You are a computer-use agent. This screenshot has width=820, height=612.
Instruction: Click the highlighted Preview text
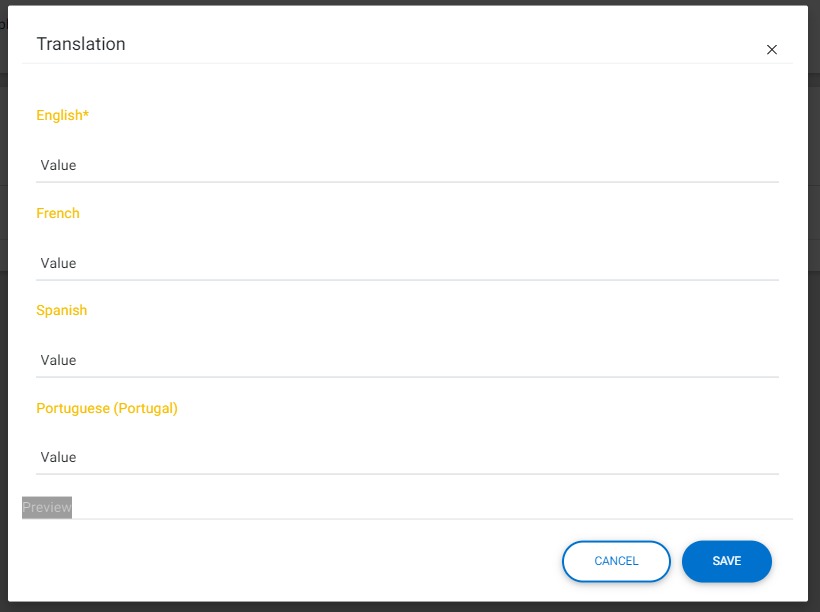coord(47,507)
